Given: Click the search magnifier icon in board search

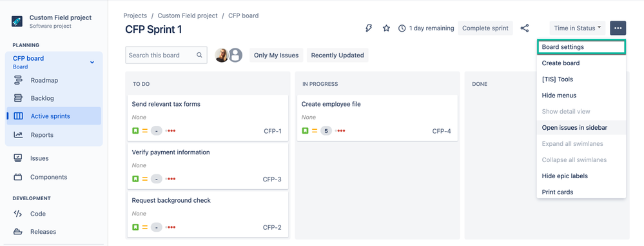Looking at the screenshot, I should click(x=199, y=55).
